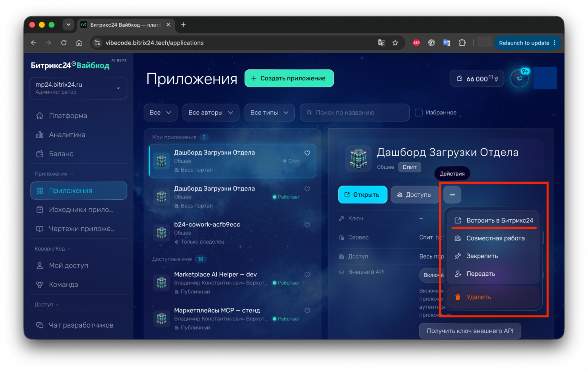View site information icon beside the URL
The height and width of the screenshot is (371, 588).
(x=97, y=43)
